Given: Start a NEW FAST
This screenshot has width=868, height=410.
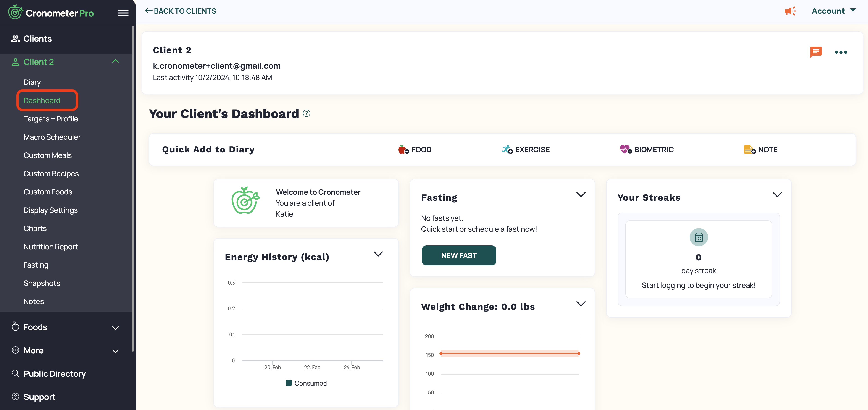Looking at the screenshot, I should 459,255.
